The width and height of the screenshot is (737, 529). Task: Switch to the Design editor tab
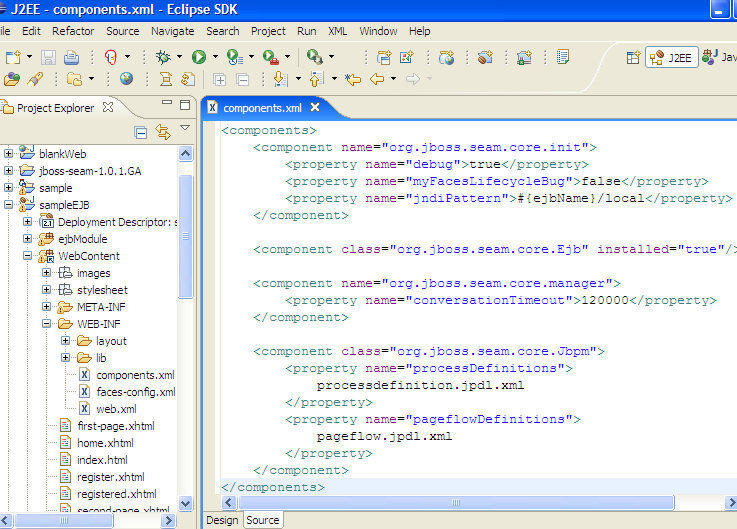tap(222, 520)
